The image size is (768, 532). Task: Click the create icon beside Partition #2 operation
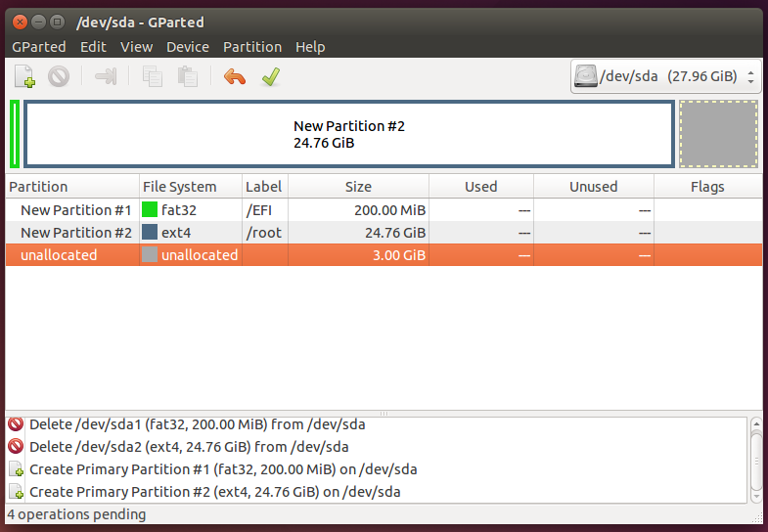(17, 491)
